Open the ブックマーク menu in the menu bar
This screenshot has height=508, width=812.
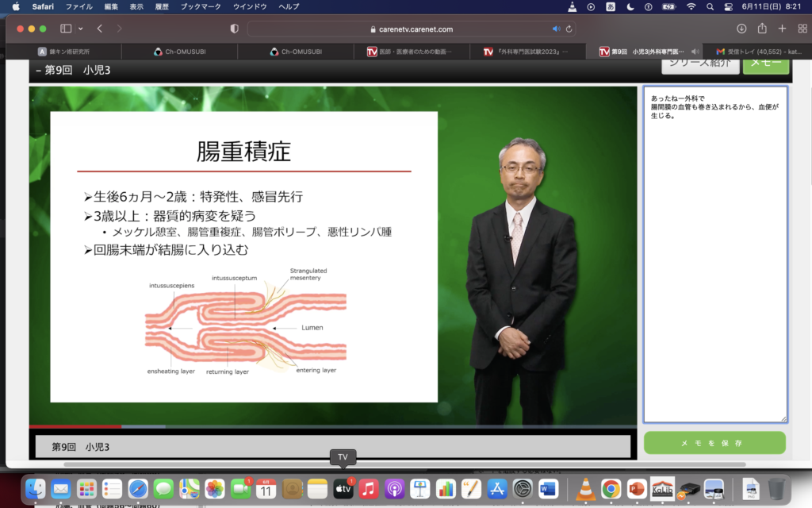pos(200,6)
